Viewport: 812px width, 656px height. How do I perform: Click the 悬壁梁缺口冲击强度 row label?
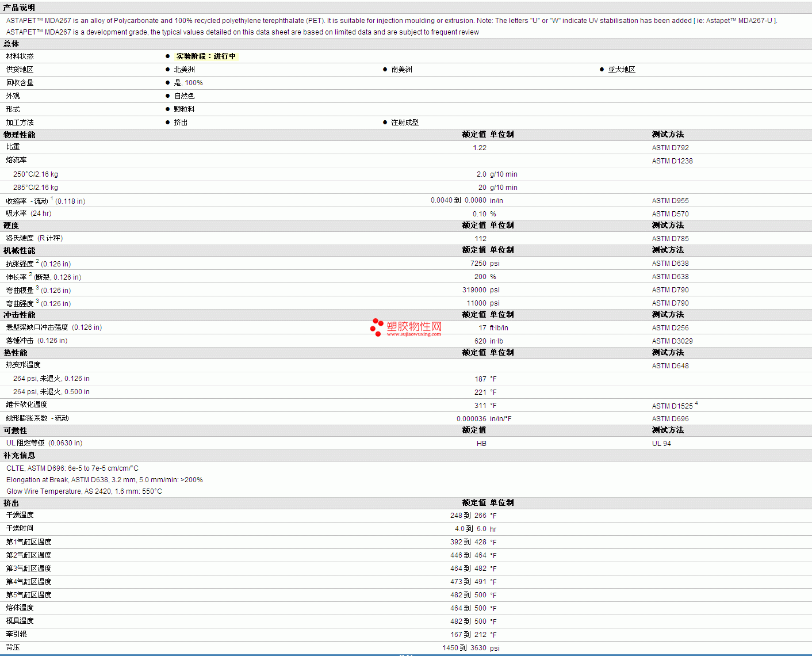(x=54, y=327)
